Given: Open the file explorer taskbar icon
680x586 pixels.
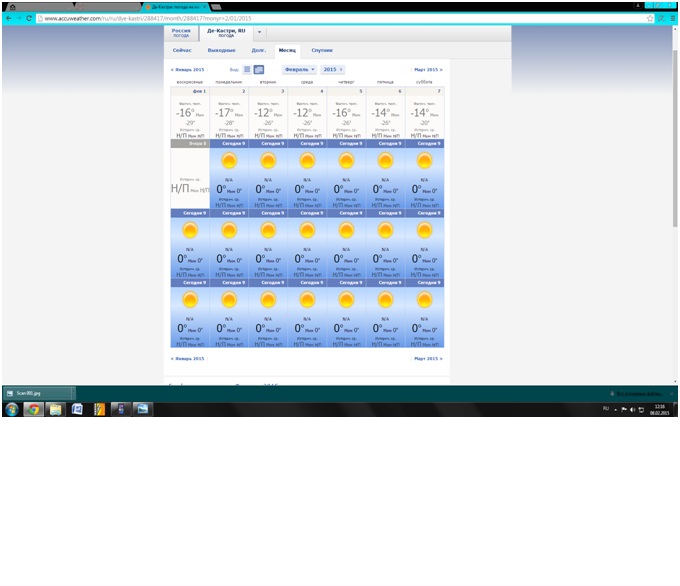Looking at the screenshot, I should click(x=55, y=409).
